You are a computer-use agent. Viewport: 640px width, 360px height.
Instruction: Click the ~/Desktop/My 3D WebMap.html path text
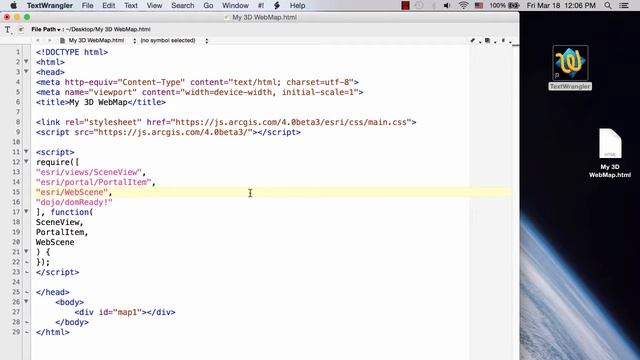[108, 29]
